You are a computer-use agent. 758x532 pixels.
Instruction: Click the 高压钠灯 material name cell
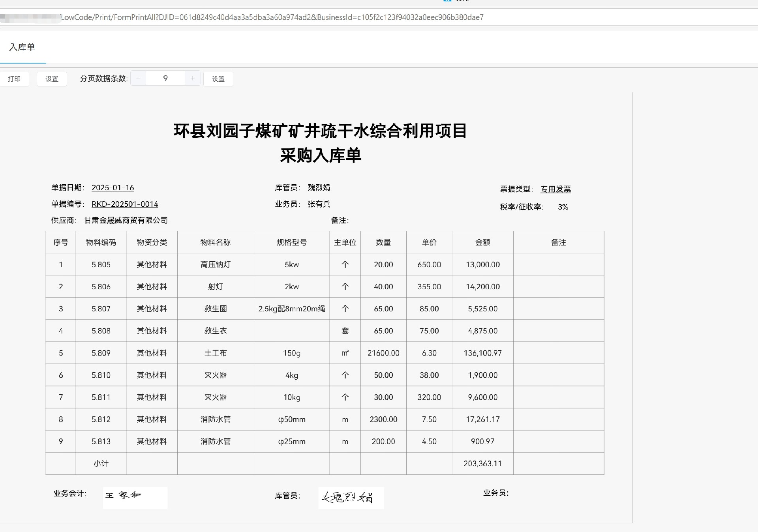coord(215,264)
